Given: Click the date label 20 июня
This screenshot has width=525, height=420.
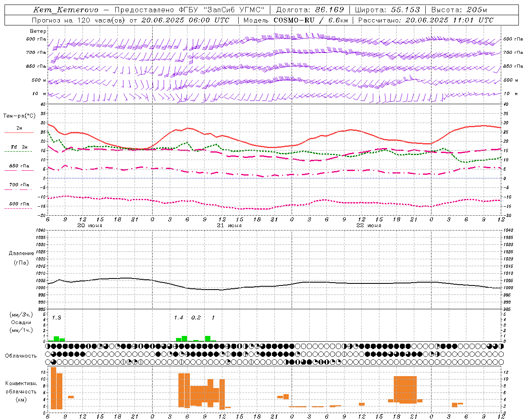Looking at the screenshot, I should pyautogui.click(x=90, y=226).
